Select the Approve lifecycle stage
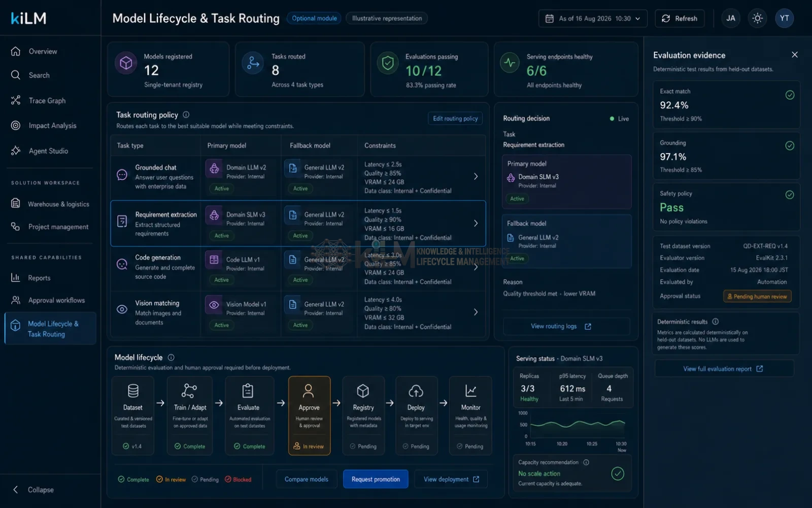This screenshot has width=812, height=508. point(309,416)
